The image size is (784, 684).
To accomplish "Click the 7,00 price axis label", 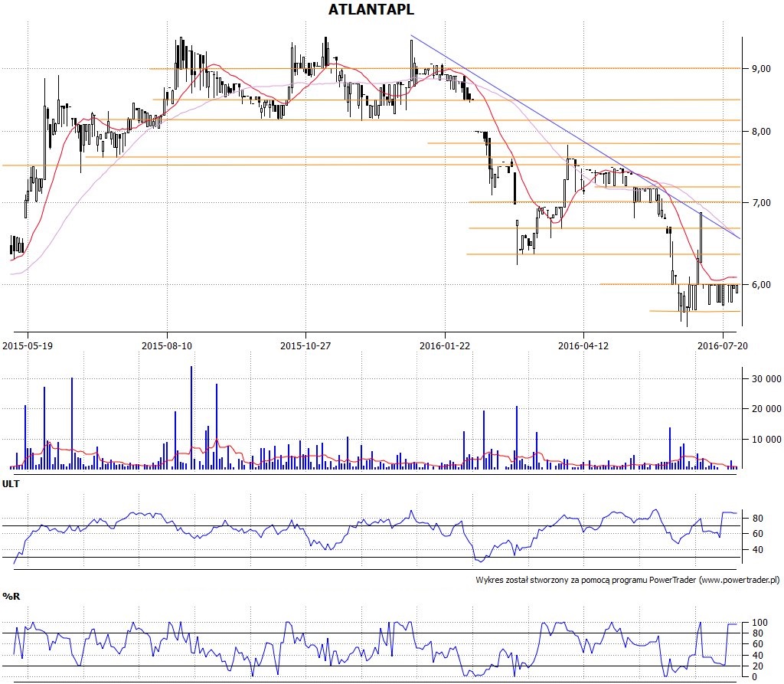I will click(x=761, y=203).
